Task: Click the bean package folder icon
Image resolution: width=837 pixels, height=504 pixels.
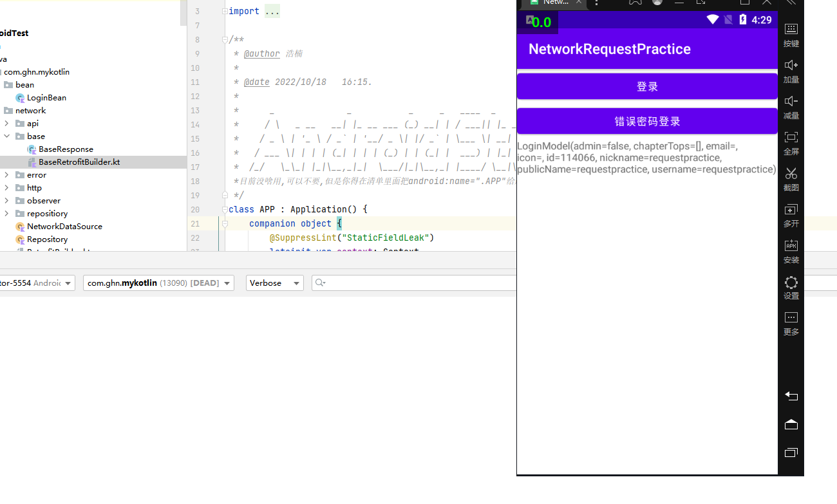Action: point(8,85)
